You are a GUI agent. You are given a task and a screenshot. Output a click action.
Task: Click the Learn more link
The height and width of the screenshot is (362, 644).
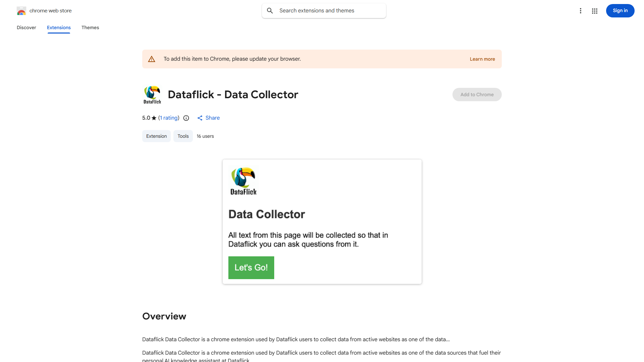(x=482, y=59)
